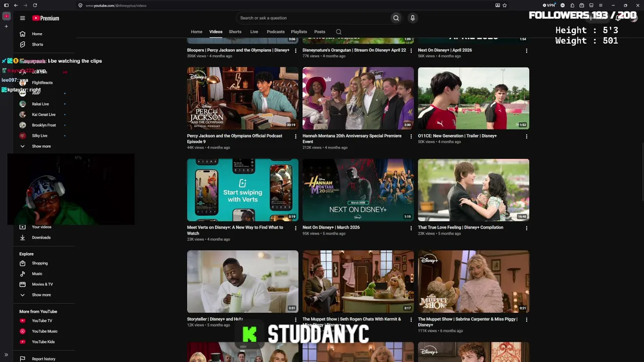Switch to the channel Playlists tab
644x362 pixels.
click(299, 32)
